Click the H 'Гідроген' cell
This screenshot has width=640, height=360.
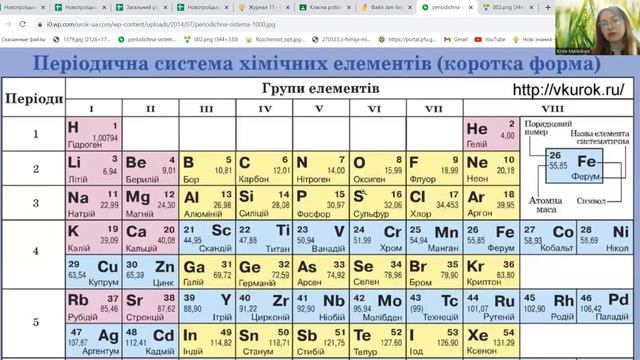click(93, 134)
